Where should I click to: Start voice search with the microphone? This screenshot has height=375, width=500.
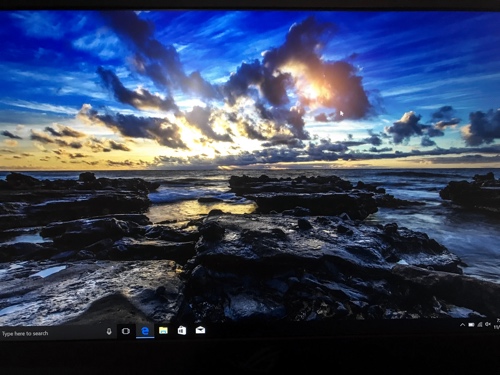click(109, 332)
